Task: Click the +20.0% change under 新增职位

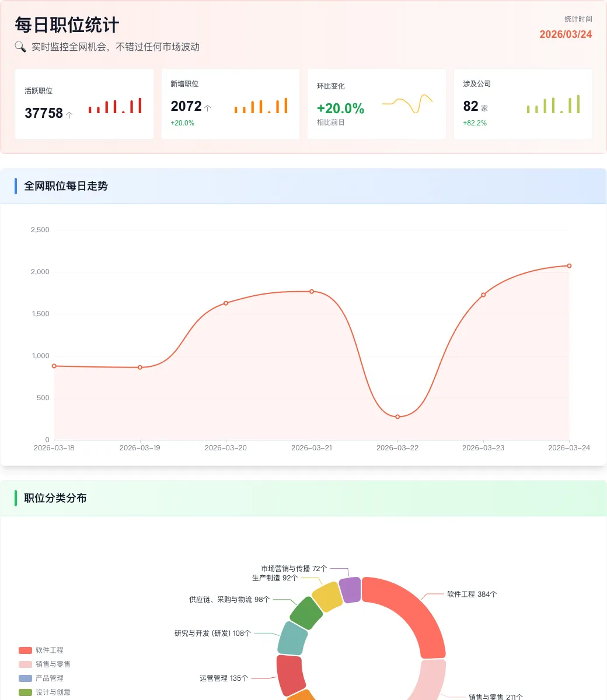Action: (x=183, y=123)
